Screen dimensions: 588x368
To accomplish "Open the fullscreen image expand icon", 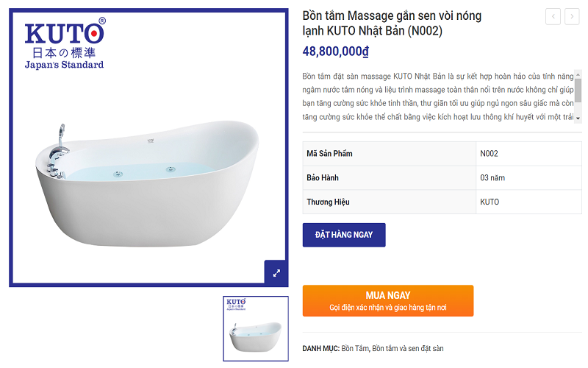I will 276,273.
